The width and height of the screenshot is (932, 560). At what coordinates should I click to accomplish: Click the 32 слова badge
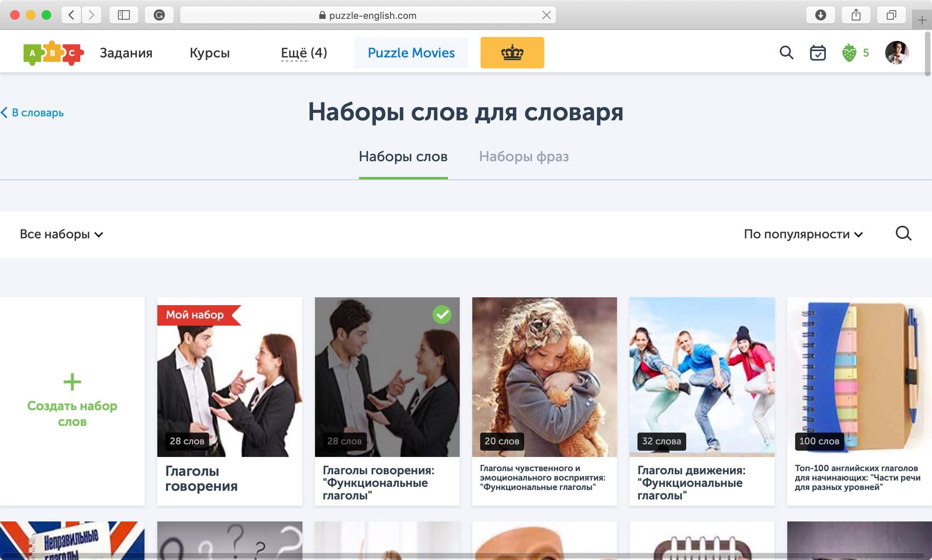661,441
